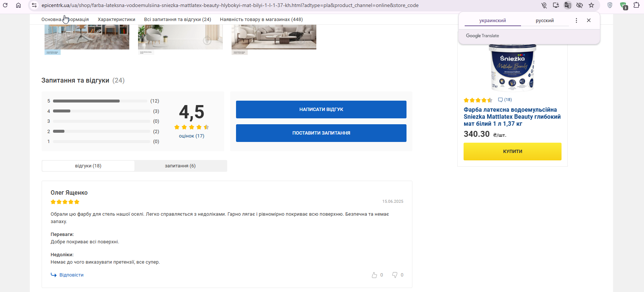The height and width of the screenshot is (292, 644).
Task: Click the yellow КУПИТИ button
Action: pos(513,152)
